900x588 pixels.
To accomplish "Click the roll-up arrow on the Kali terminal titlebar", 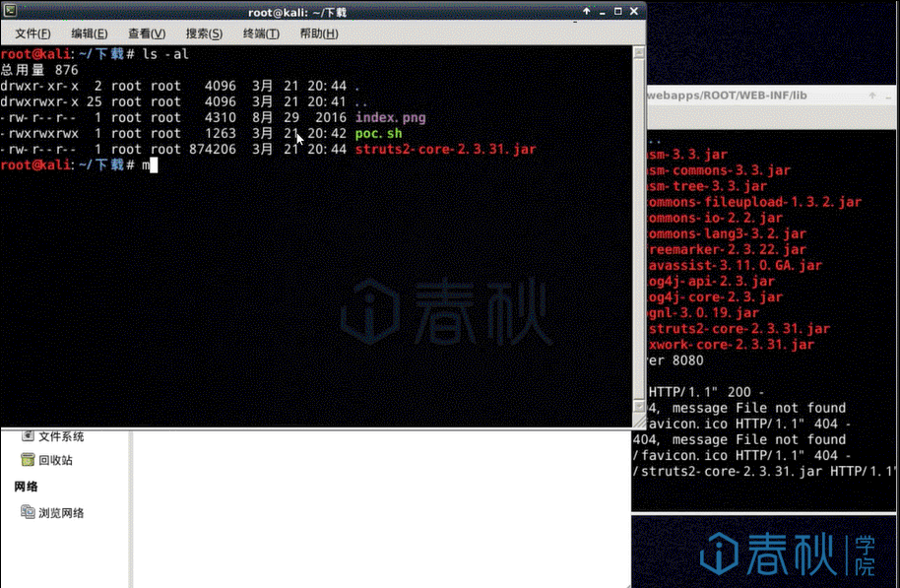I will click(585, 11).
